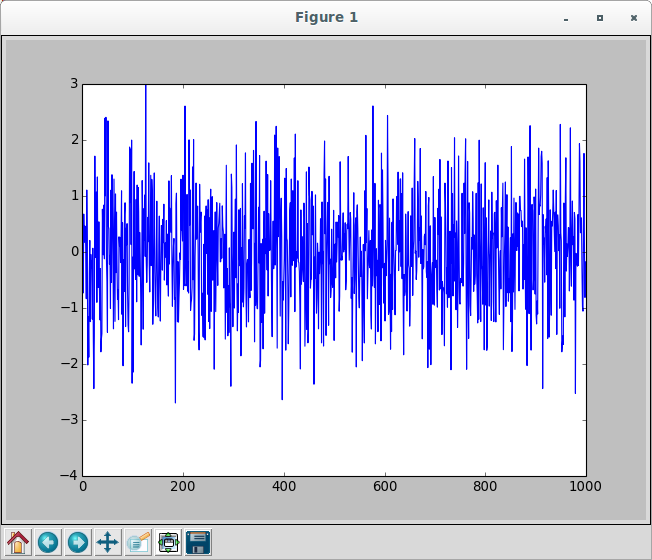Close the Figure 1 window
The height and width of the screenshot is (560, 652).
click(633, 18)
